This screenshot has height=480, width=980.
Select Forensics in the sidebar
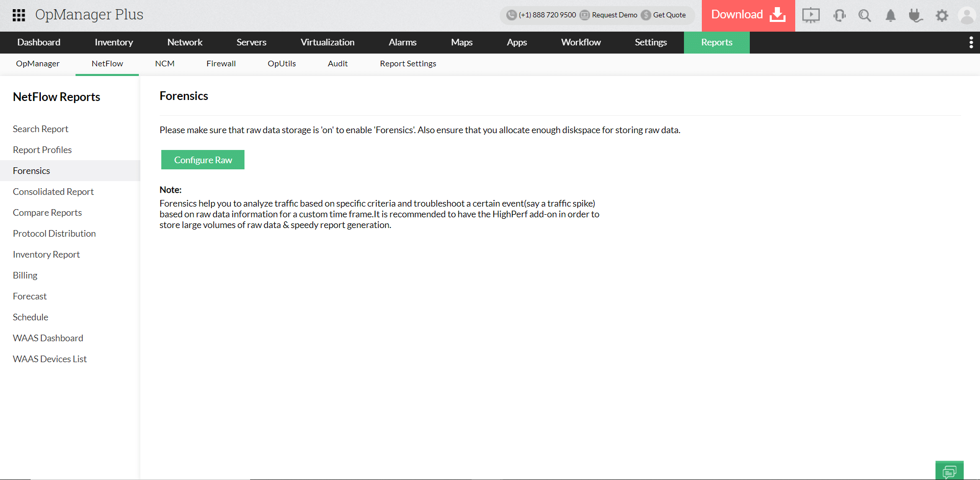click(70, 171)
